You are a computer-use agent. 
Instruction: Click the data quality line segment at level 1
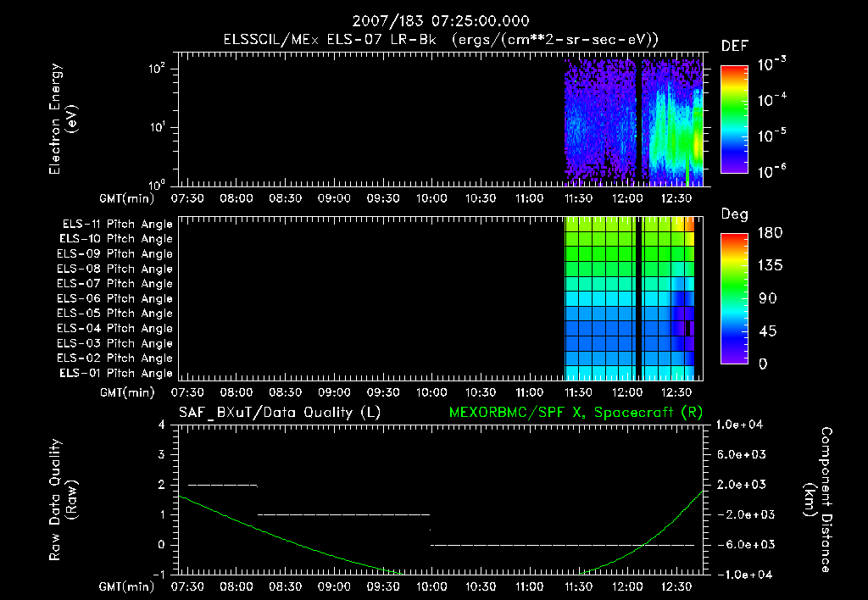(x=343, y=514)
